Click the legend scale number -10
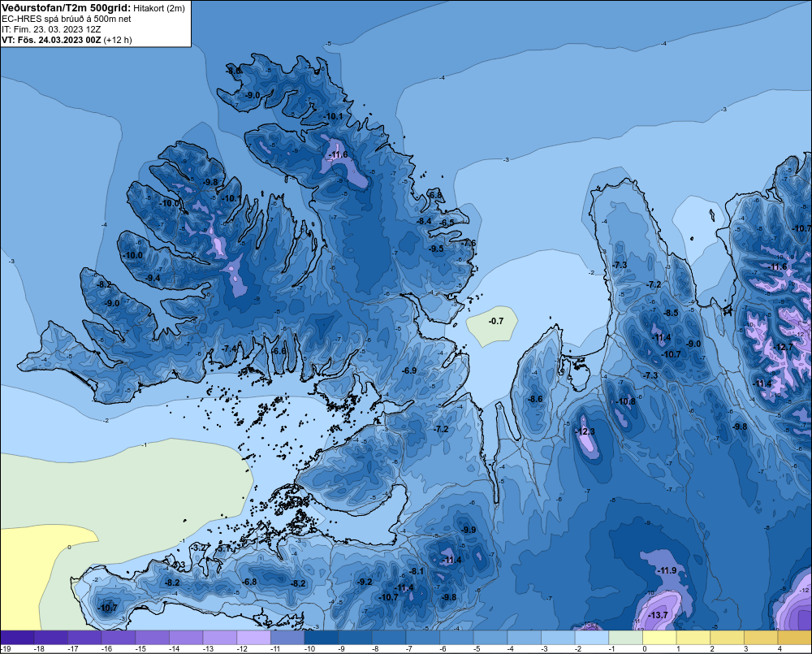Screen dimensions: 812x654 point(309,649)
